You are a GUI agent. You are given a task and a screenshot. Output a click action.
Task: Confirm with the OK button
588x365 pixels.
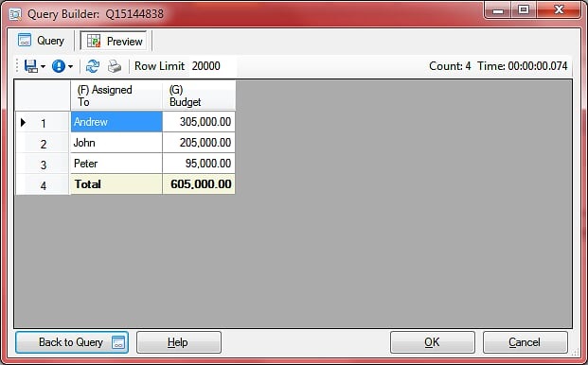pyautogui.click(x=433, y=342)
